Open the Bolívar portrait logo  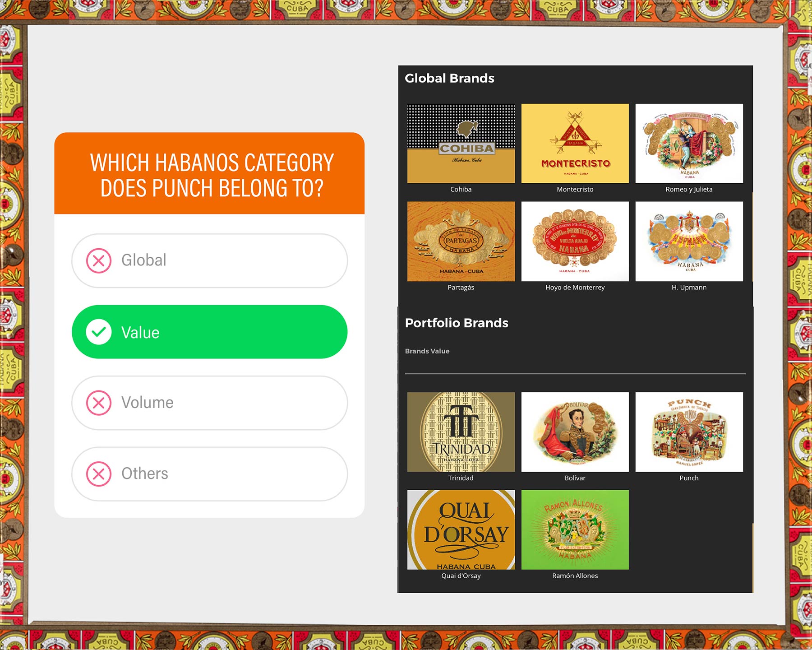pyautogui.click(x=575, y=432)
